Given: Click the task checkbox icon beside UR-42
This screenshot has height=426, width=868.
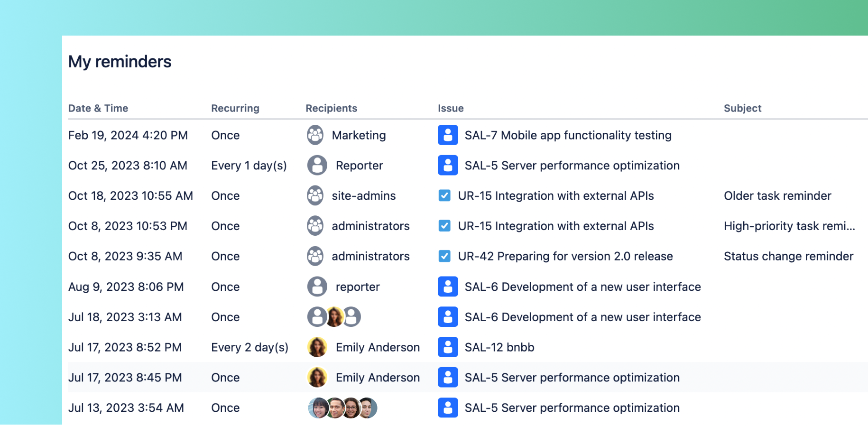Looking at the screenshot, I should pos(444,256).
